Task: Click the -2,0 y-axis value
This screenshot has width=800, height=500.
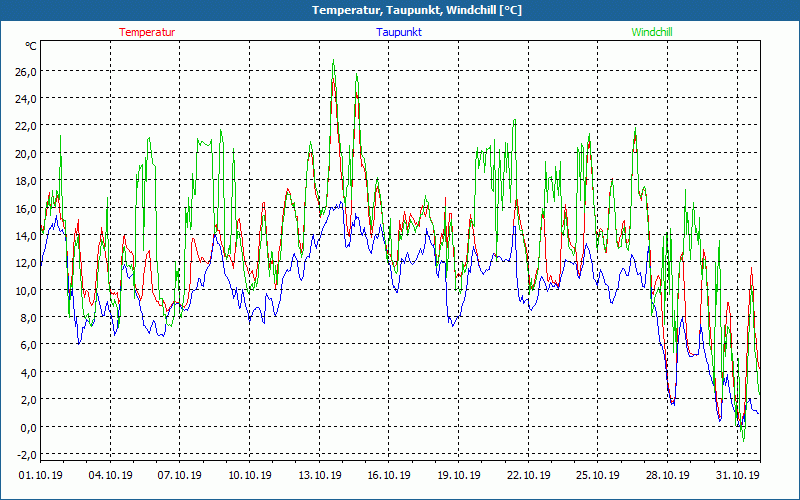Action: (x=24, y=454)
